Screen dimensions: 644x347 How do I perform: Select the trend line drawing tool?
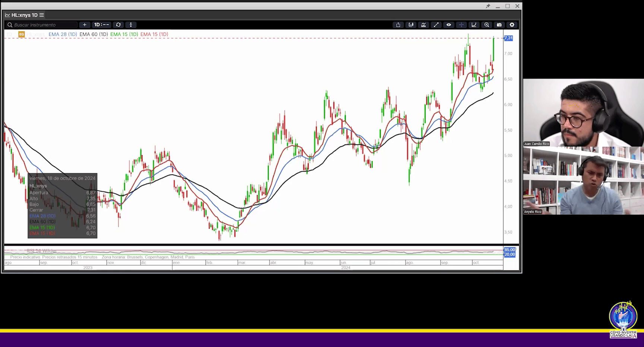pyautogui.click(x=436, y=25)
